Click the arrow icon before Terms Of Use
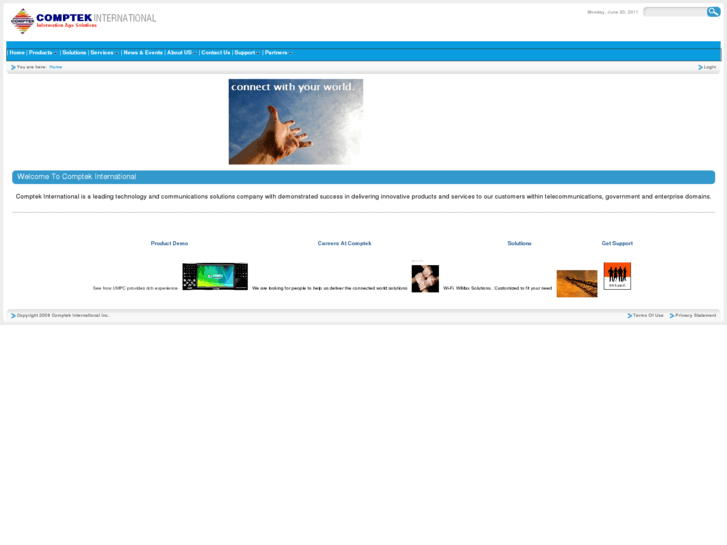This screenshot has width=727, height=545. 630,316
